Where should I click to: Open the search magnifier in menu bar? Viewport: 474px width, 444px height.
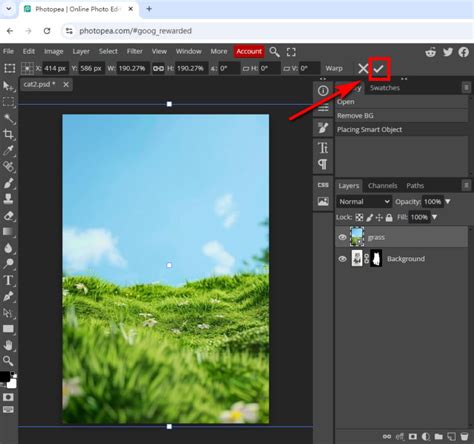tap(274, 52)
